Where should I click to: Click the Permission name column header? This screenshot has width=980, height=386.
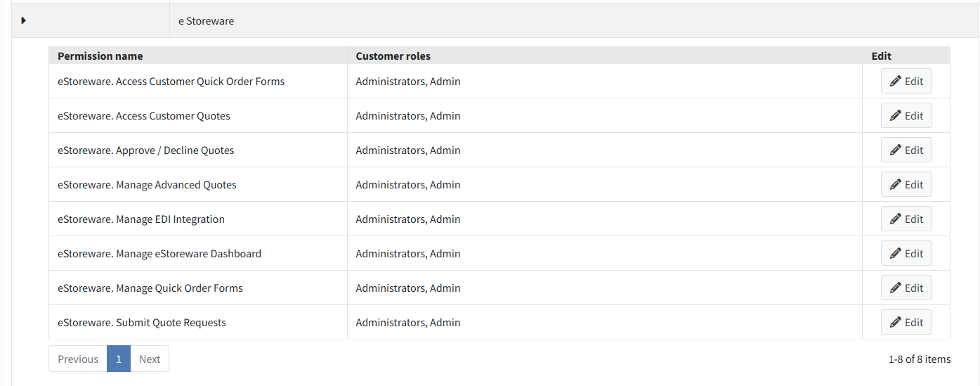coord(100,56)
